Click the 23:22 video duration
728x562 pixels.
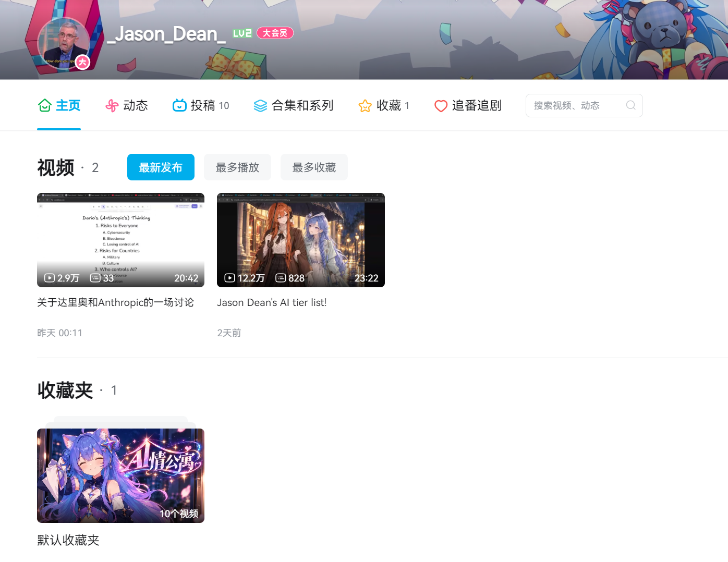click(366, 278)
